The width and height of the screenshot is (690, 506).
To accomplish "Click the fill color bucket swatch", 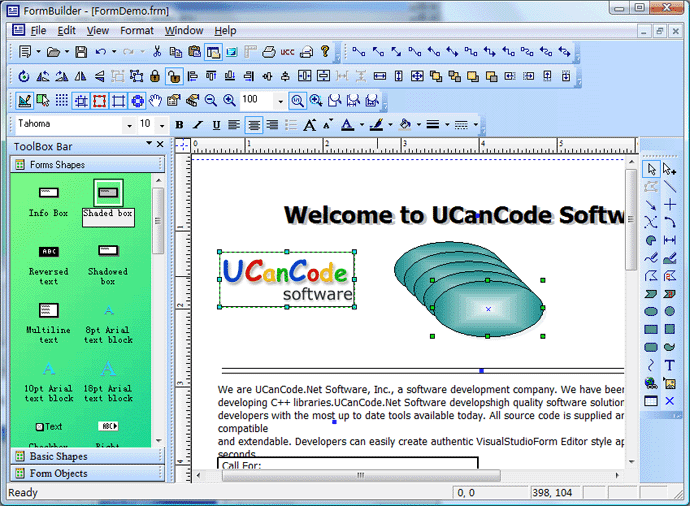I will tap(405, 125).
